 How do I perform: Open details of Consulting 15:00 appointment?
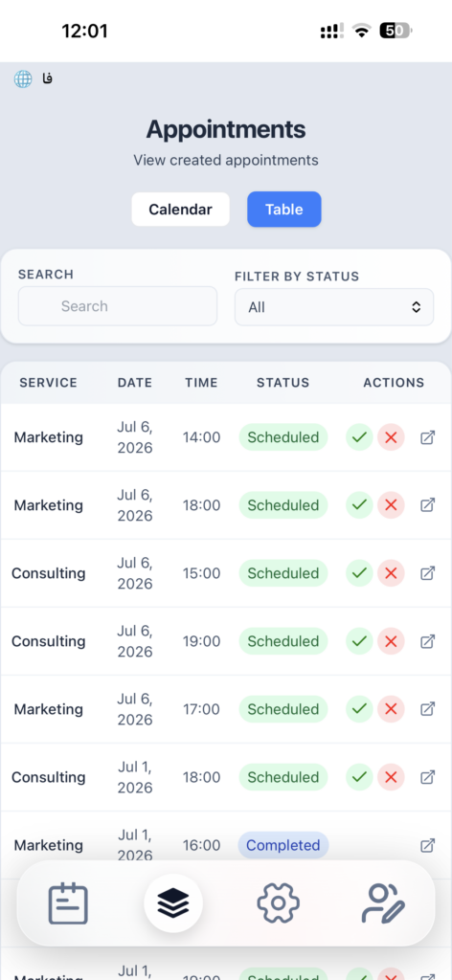(428, 573)
